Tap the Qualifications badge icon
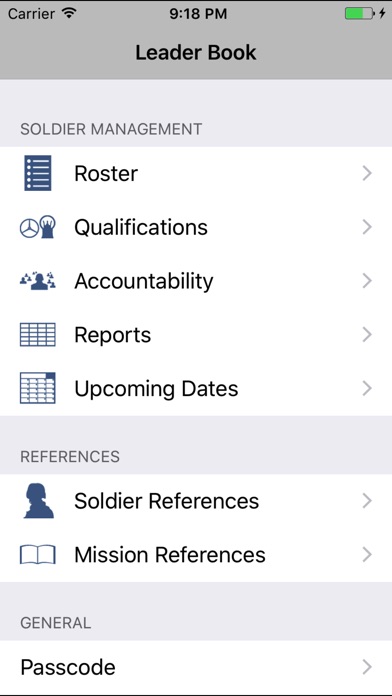The height and width of the screenshot is (696, 392). pos(38,227)
